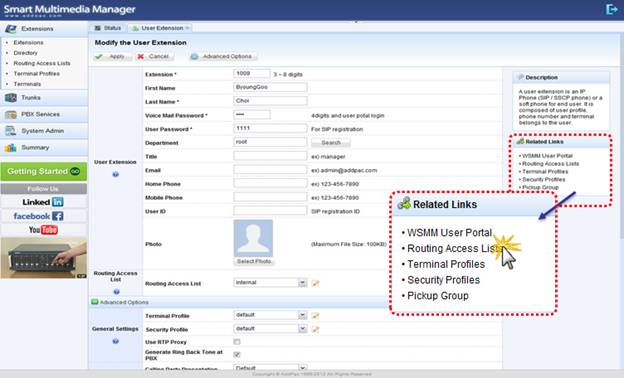Click the department Search button
Image resolution: width=624 pixels, height=378 pixels.
pyautogui.click(x=331, y=142)
